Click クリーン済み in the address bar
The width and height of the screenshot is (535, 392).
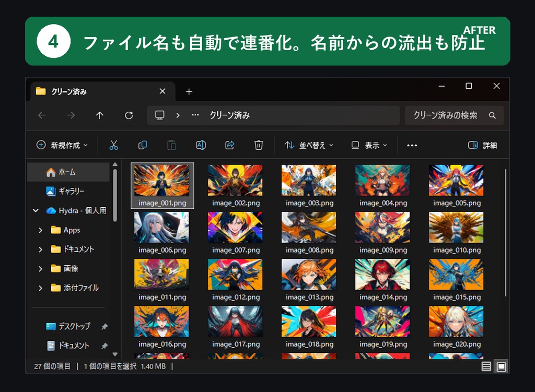(x=230, y=115)
